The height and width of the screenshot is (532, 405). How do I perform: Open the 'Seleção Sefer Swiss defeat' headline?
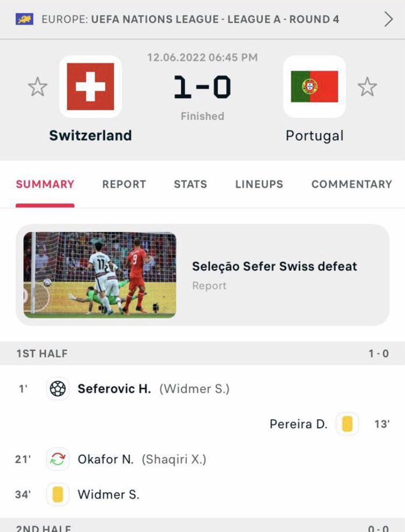[x=274, y=266]
